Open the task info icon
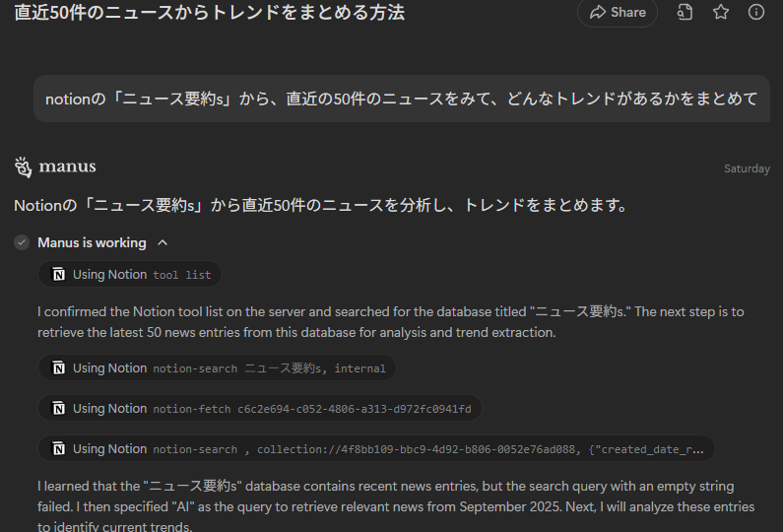 click(756, 13)
